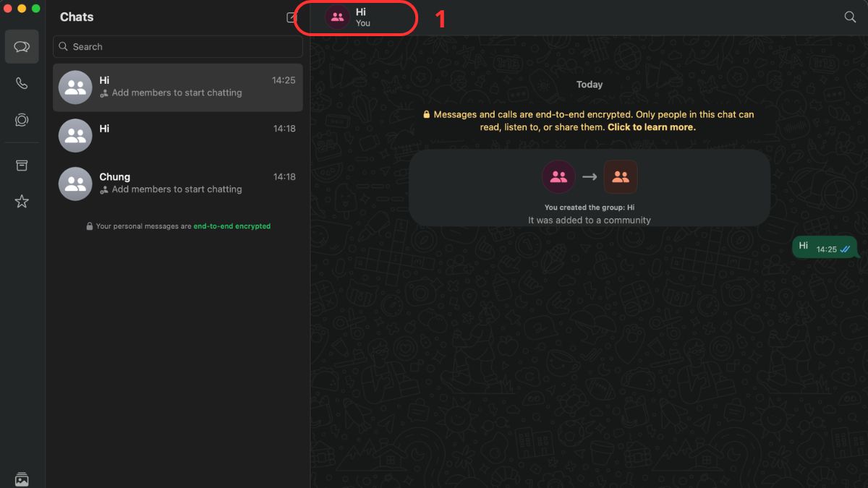Click to learn more about encryption

tap(651, 127)
